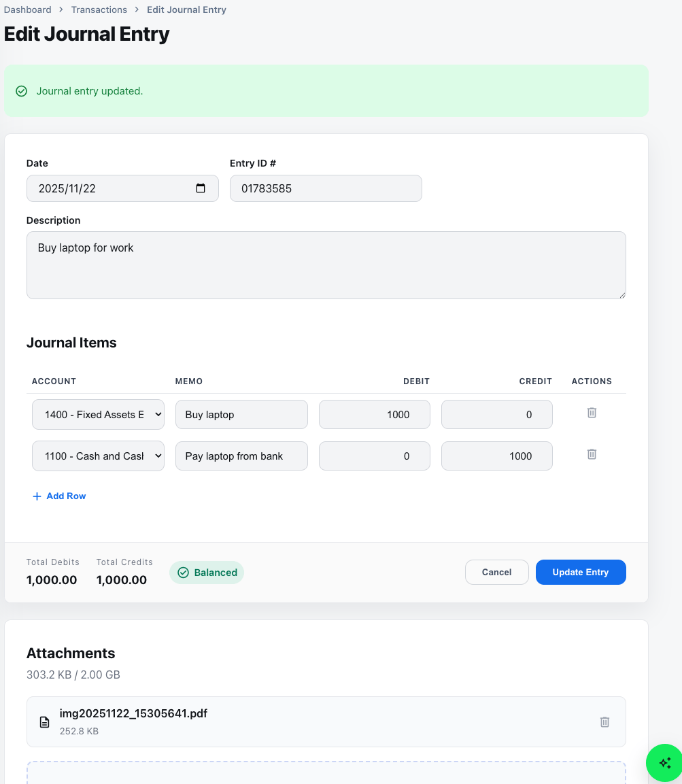This screenshot has height=784, width=682.
Task: Click the debit amount field showing 1000
Action: coord(374,415)
